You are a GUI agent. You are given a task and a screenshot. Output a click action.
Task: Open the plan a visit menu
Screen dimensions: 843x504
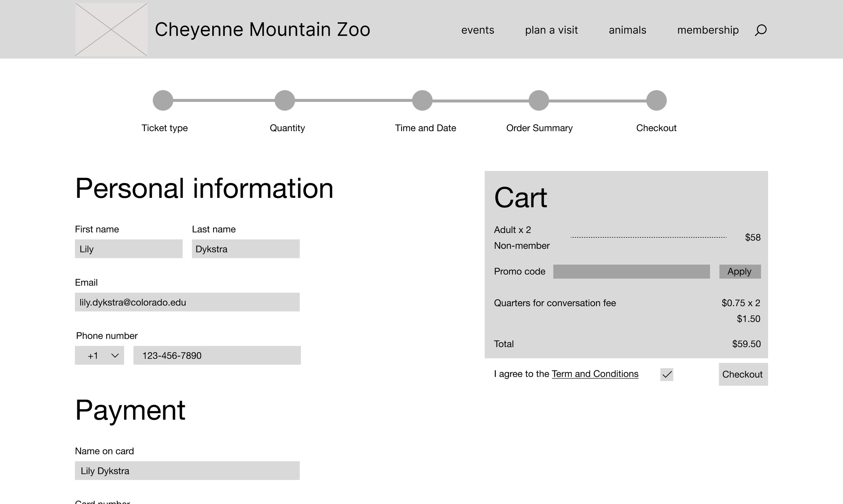(x=551, y=30)
